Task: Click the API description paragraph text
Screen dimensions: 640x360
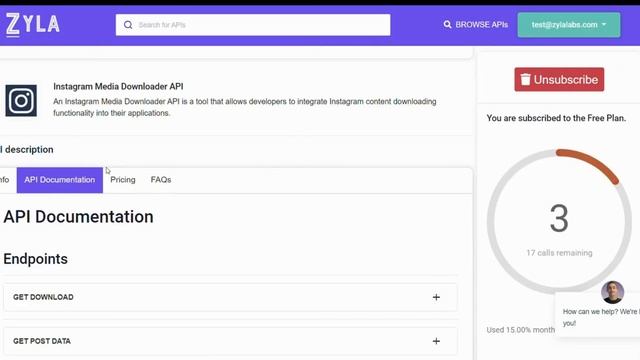Action: click(x=244, y=107)
